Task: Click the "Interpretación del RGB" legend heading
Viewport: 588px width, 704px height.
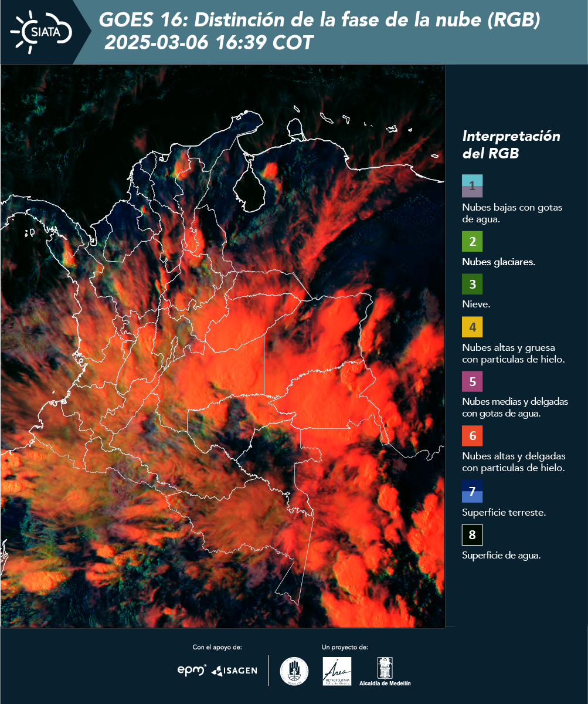Action: pyautogui.click(x=511, y=145)
